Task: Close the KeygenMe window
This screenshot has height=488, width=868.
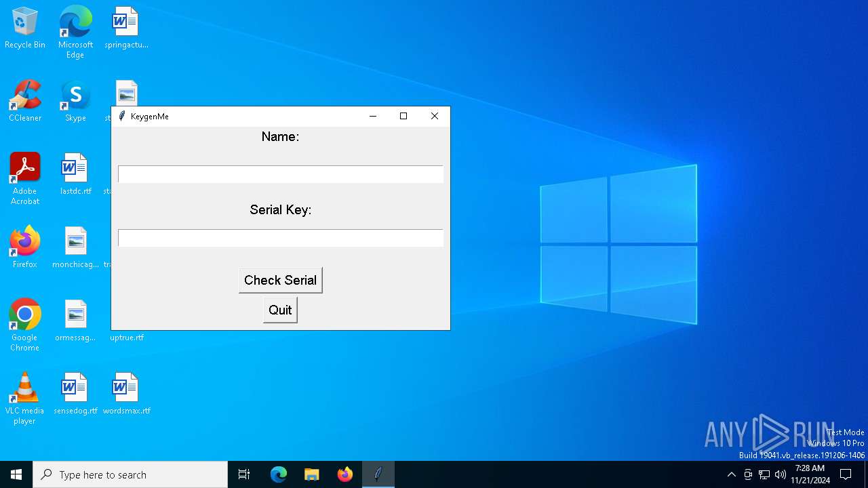Action: 435,117
